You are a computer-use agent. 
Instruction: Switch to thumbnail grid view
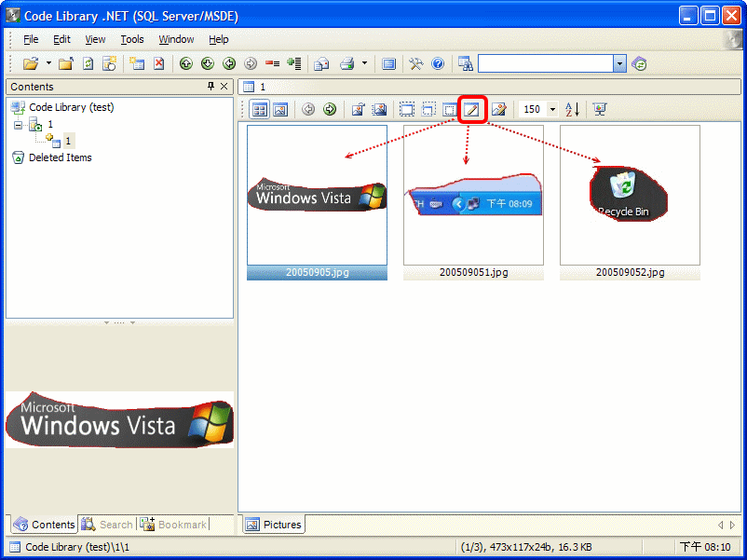coord(259,110)
